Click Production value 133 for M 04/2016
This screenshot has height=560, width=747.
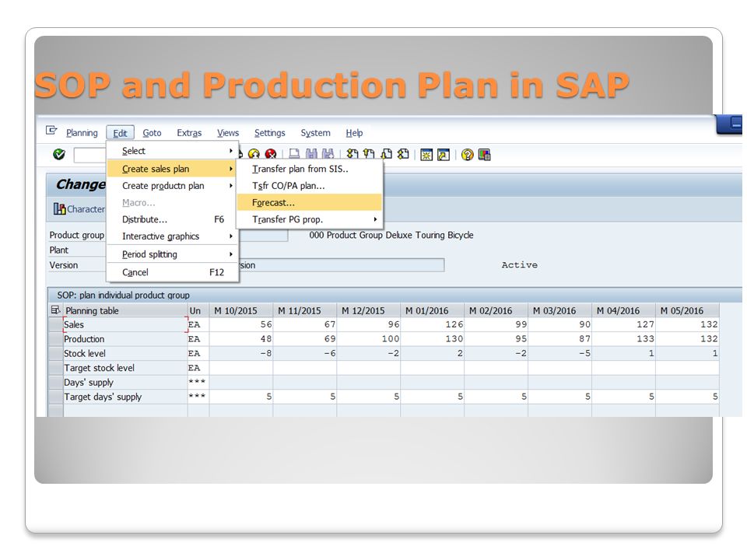coord(623,339)
